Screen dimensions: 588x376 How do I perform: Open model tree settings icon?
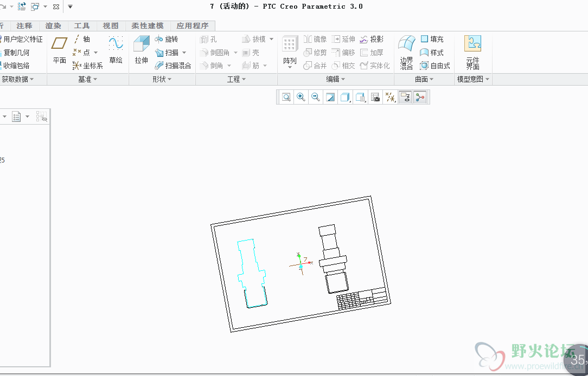[16, 116]
